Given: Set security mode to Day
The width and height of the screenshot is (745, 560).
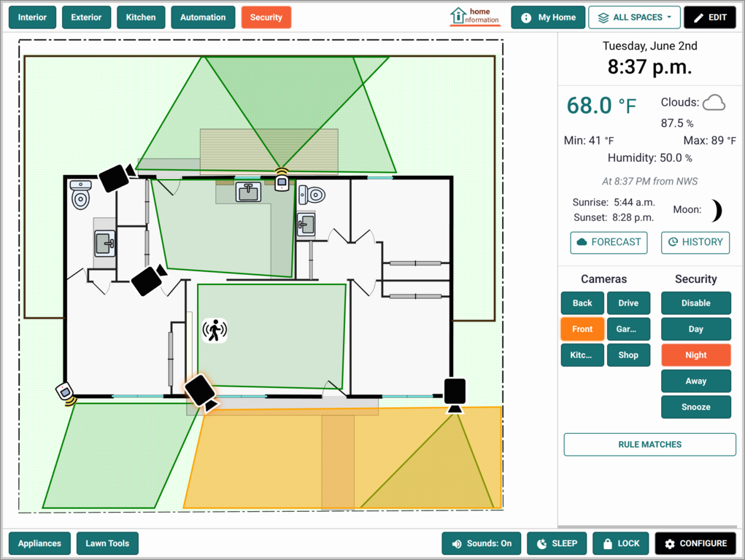Looking at the screenshot, I should (695, 329).
